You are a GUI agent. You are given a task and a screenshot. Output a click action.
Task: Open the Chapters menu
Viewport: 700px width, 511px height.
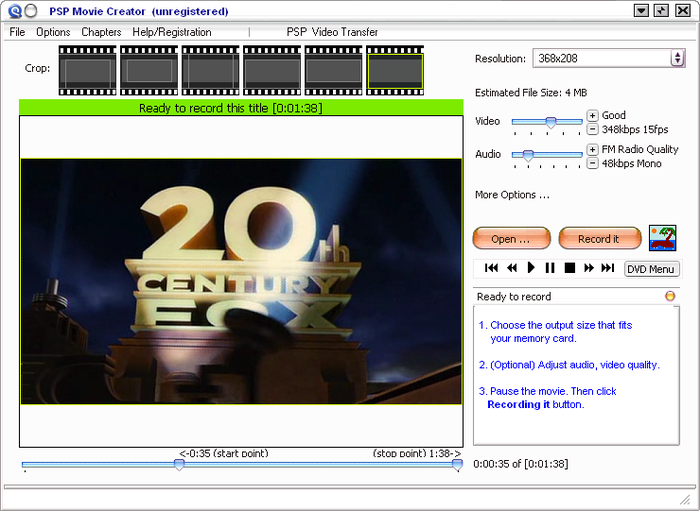pos(101,32)
